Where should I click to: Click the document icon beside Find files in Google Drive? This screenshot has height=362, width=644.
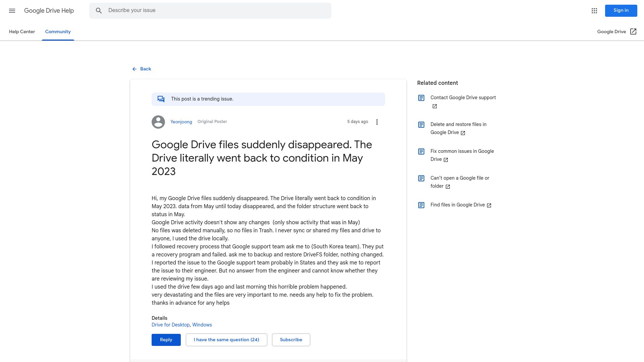click(x=421, y=205)
